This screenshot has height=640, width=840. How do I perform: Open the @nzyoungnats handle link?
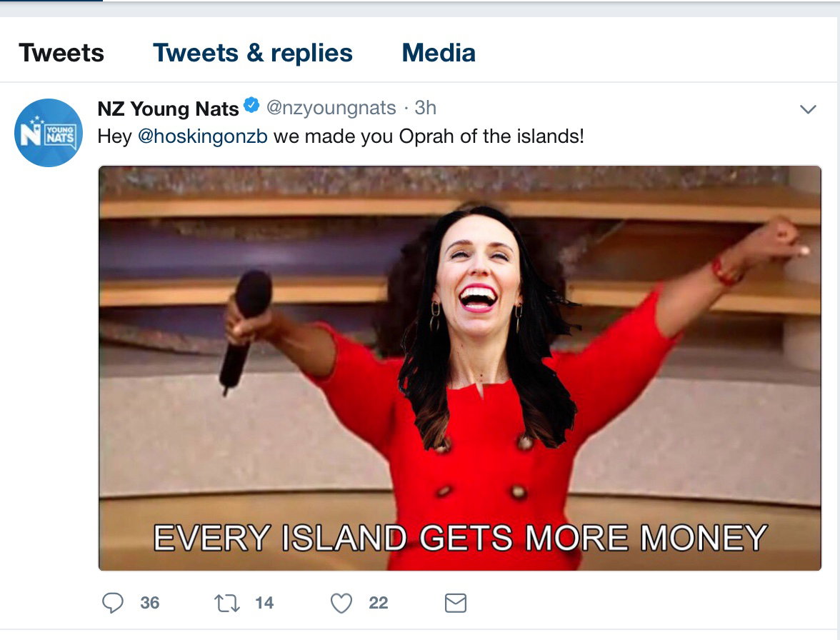[331, 108]
